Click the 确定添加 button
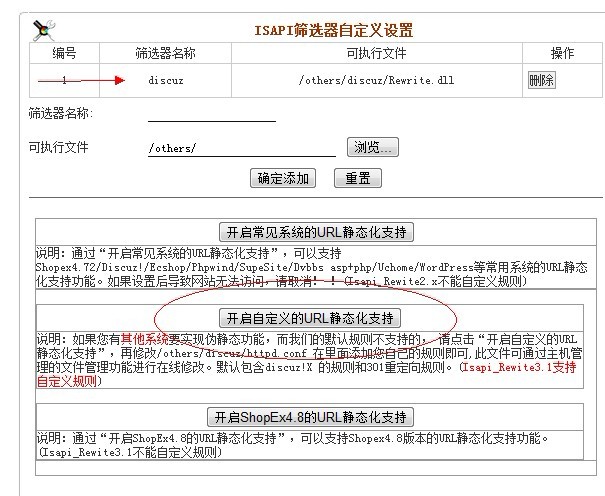Viewport: 605px width, 496px height. [x=283, y=178]
